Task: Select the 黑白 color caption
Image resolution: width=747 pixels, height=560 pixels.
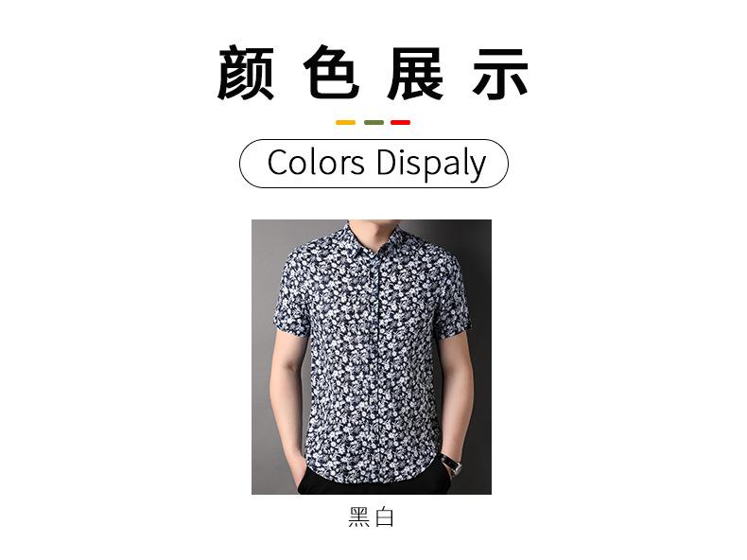Action: point(372,517)
